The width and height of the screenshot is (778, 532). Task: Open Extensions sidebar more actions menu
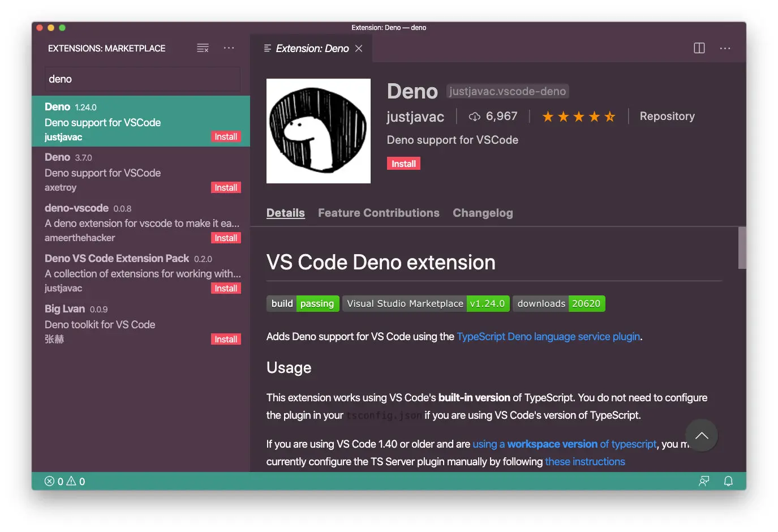(x=229, y=48)
